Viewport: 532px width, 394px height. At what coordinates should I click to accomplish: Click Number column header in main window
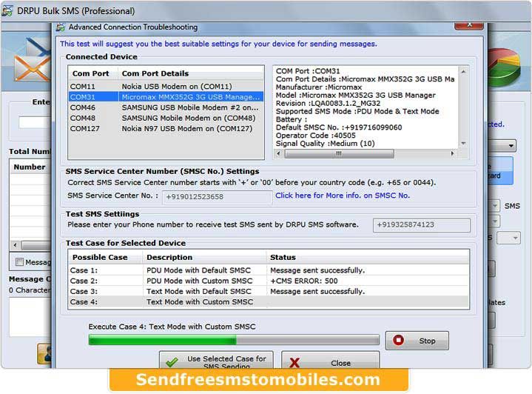(x=30, y=167)
